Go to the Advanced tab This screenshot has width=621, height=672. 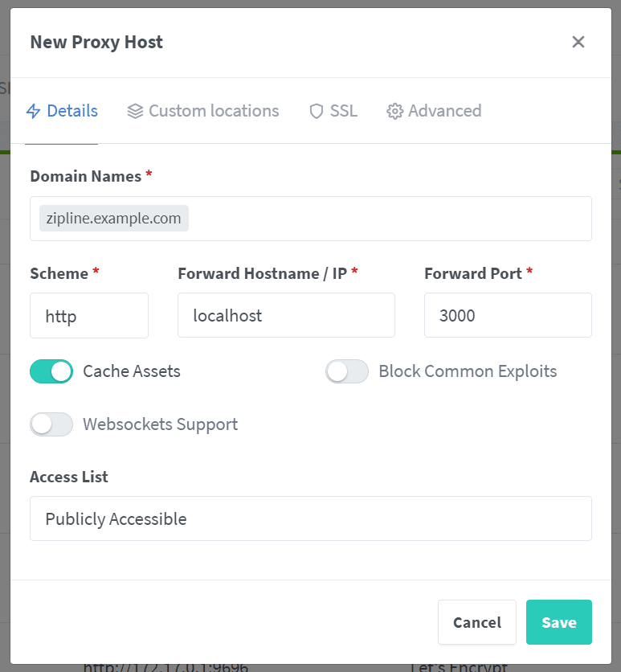pos(434,111)
